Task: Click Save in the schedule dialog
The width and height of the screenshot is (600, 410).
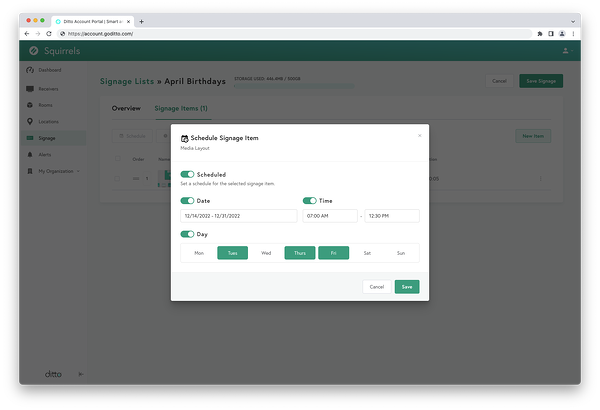Action: coord(406,287)
